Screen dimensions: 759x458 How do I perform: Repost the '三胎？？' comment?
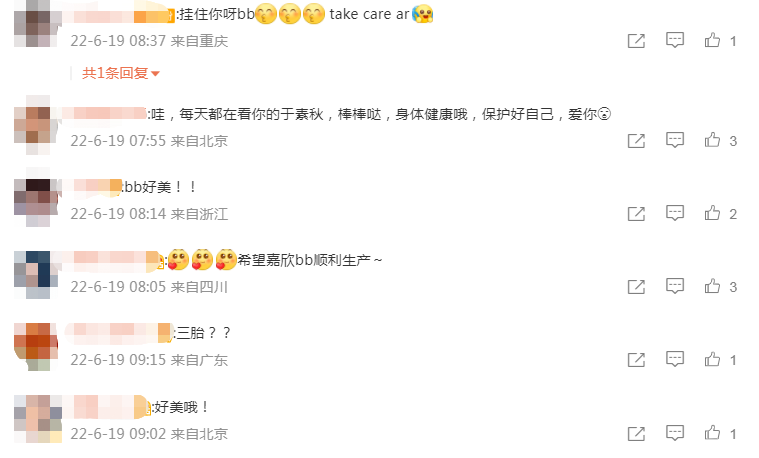click(x=636, y=360)
